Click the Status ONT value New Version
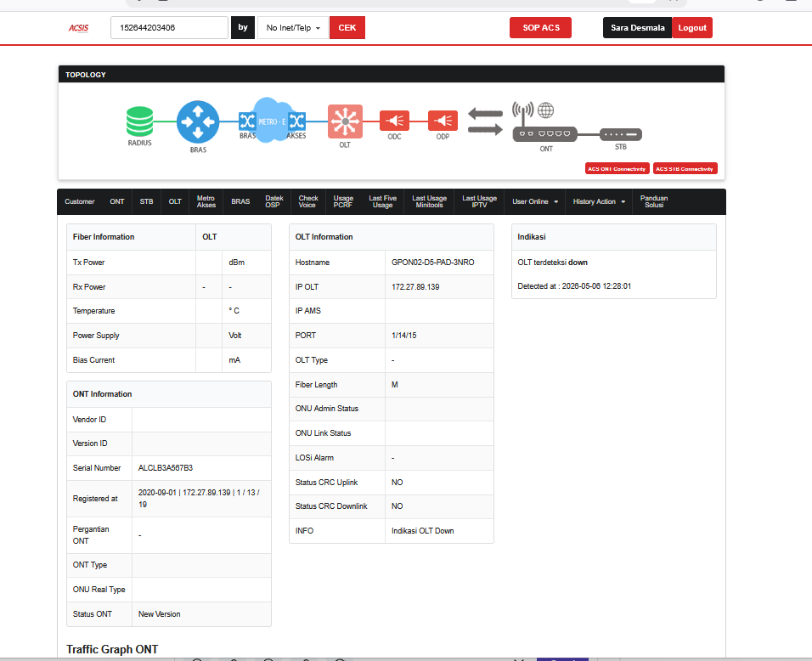This screenshot has height=661, width=812. click(159, 614)
